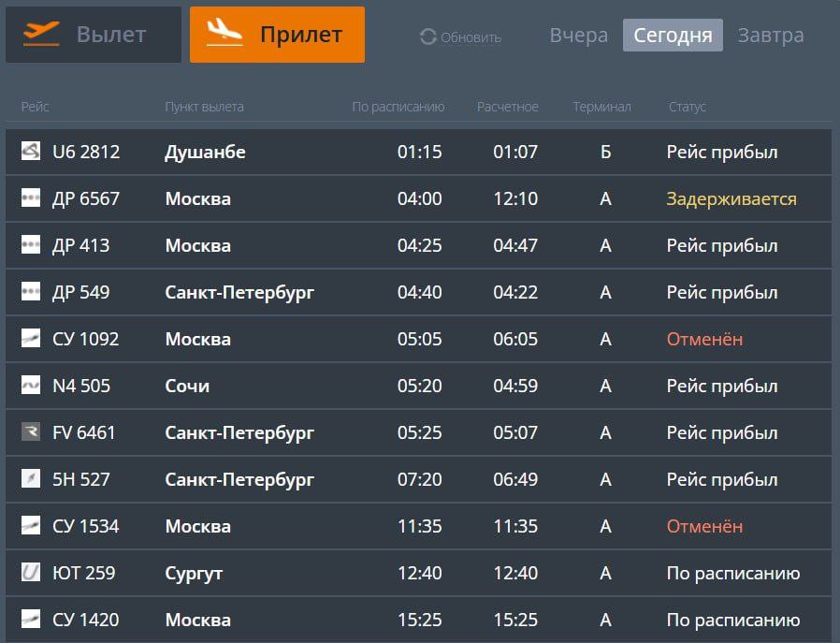Click the airline logo for ДР 6567
The image size is (840, 643).
point(31,198)
